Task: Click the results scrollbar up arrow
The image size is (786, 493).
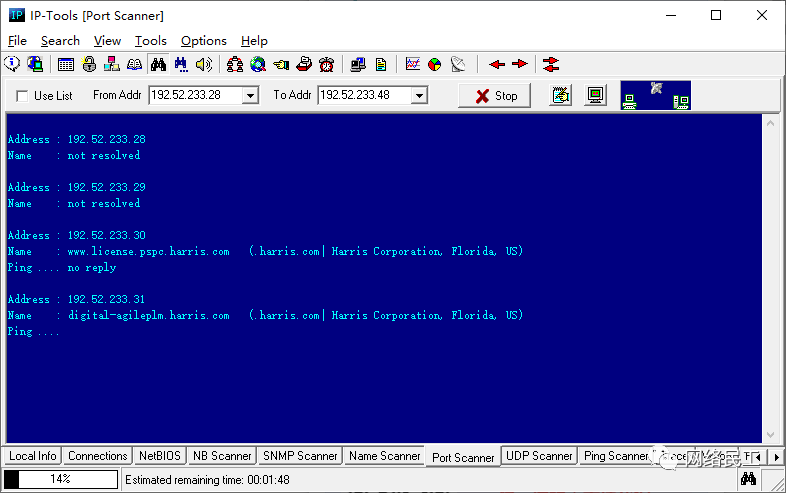Action: click(770, 123)
